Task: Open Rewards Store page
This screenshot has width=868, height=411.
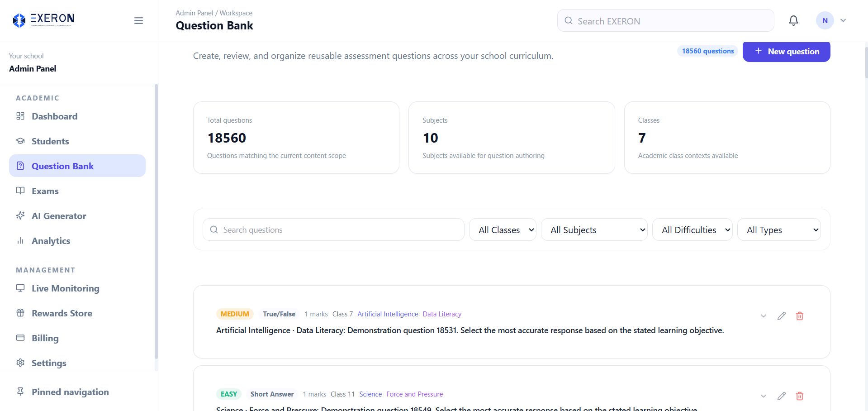Action: 77,313
